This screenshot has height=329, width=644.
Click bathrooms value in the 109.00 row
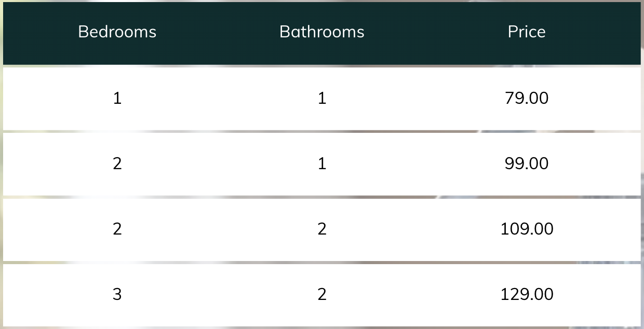pos(322,229)
